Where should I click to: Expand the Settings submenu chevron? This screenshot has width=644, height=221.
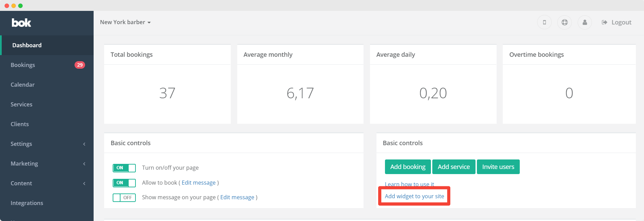pos(84,144)
